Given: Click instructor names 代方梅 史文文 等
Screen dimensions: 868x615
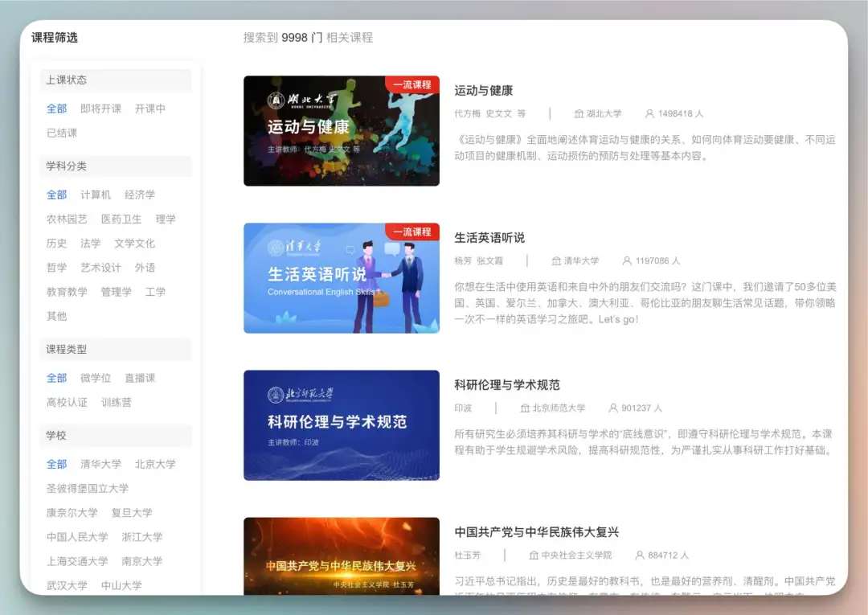Looking at the screenshot, I should click(x=490, y=113).
